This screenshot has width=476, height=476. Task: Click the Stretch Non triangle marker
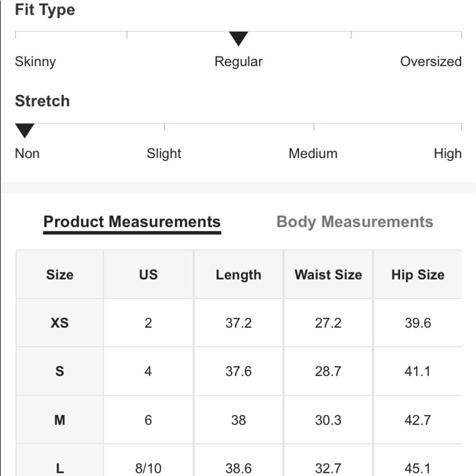(25, 131)
